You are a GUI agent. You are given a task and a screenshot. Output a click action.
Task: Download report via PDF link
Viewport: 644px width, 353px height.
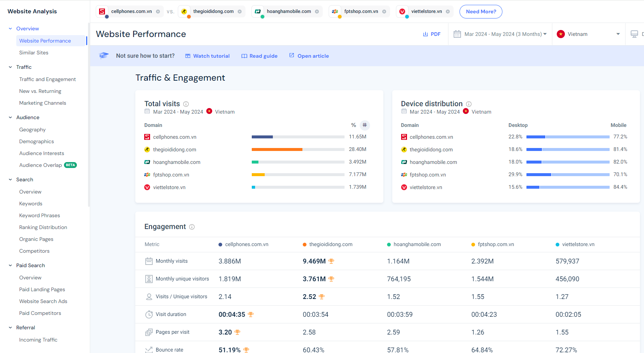coord(432,34)
